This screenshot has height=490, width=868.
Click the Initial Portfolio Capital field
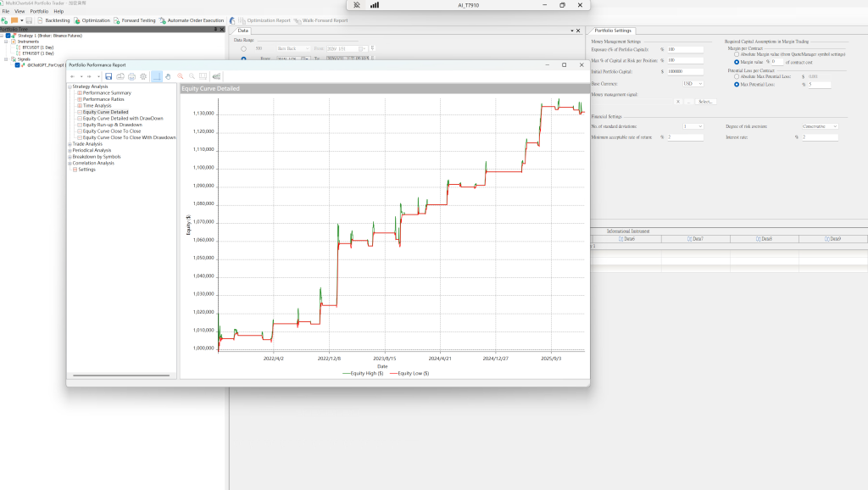(x=685, y=71)
